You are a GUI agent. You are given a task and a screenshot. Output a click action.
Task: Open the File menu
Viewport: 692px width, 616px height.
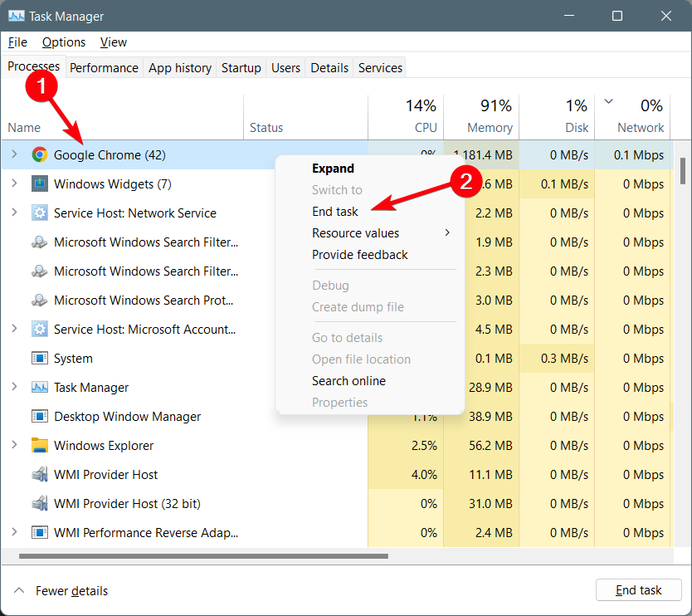[x=17, y=42]
